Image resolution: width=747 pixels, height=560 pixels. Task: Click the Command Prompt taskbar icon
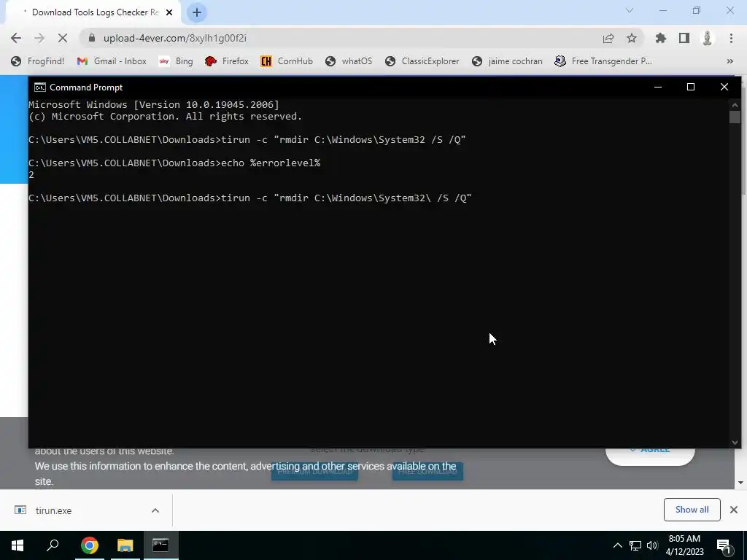(160, 545)
